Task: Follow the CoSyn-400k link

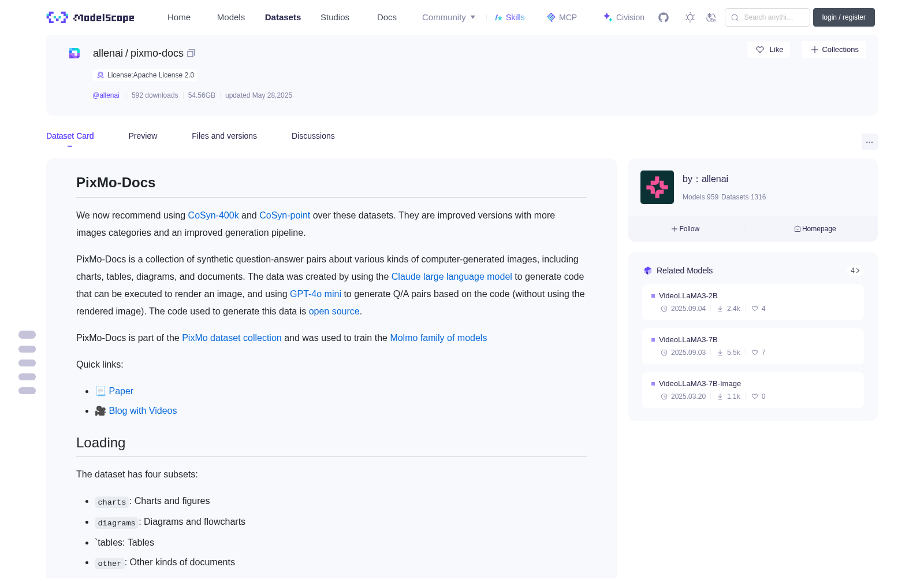Action: 213,215
